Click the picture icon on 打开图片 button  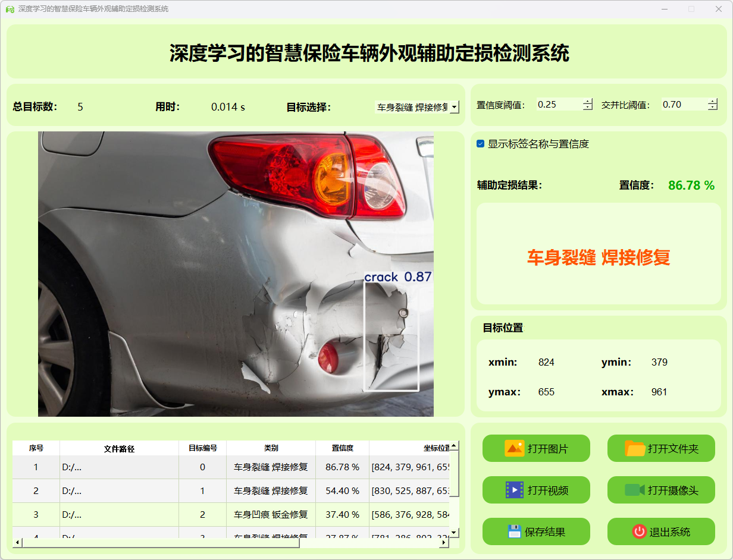pos(514,448)
